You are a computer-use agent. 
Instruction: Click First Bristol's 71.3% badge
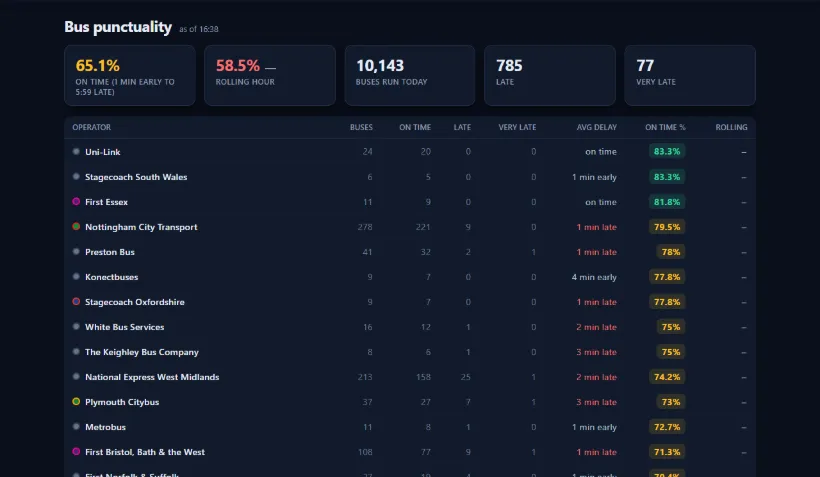coord(667,452)
